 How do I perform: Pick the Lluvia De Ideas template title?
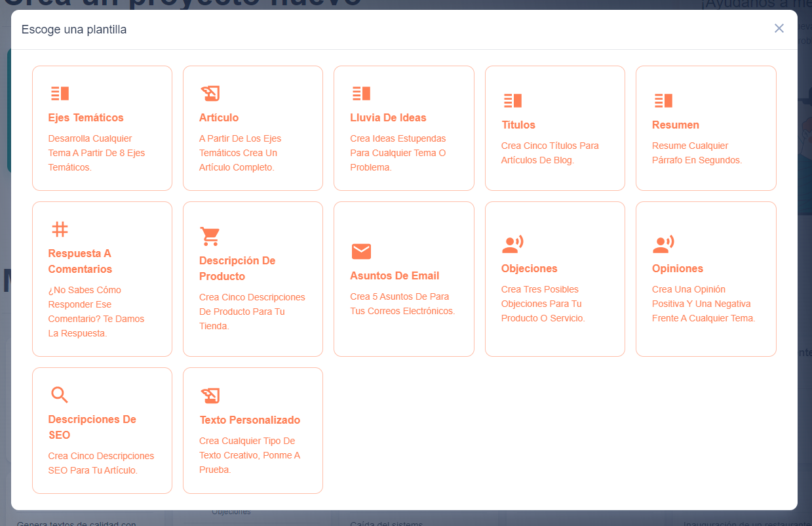[x=388, y=117]
